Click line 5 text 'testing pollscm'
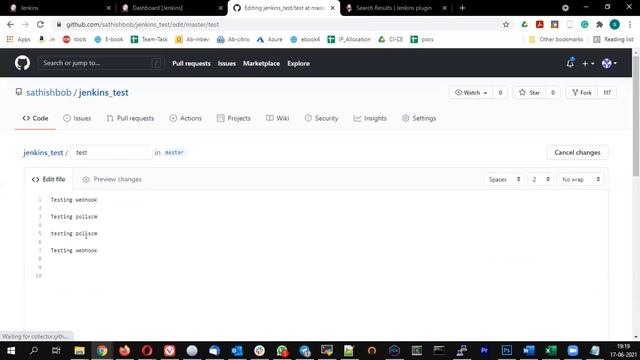The width and height of the screenshot is (640, 360). (74, 233)
